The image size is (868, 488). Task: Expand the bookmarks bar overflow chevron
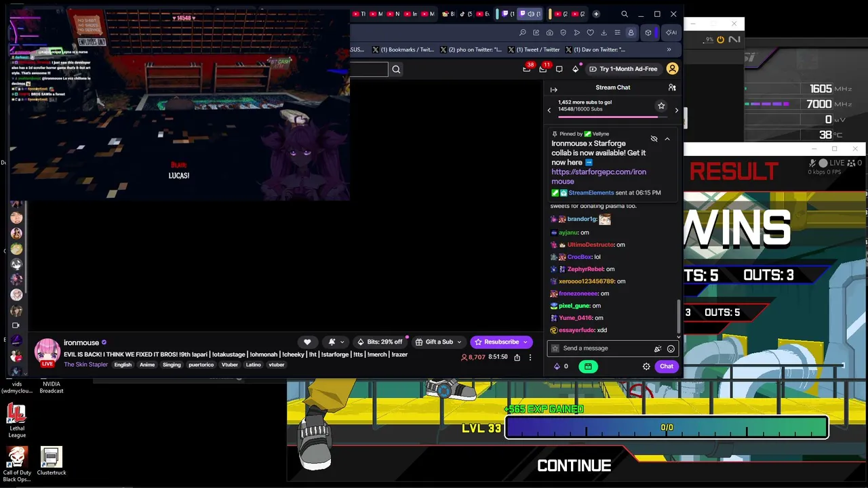pos(669,49)
